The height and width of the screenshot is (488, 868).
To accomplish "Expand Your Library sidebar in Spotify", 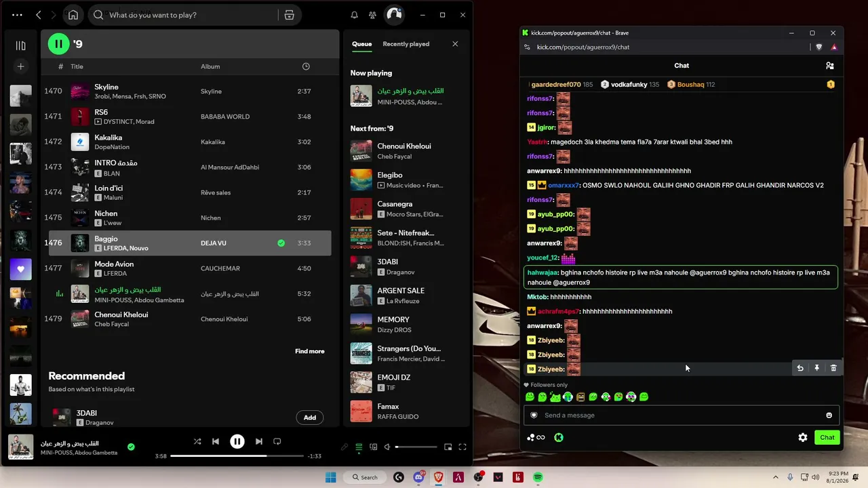I will click(20, 45).
